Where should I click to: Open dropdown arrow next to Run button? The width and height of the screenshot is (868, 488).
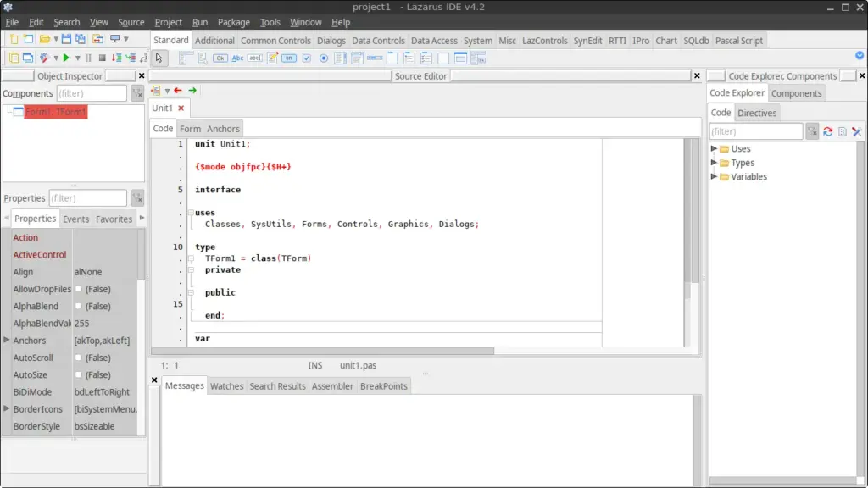77,58
